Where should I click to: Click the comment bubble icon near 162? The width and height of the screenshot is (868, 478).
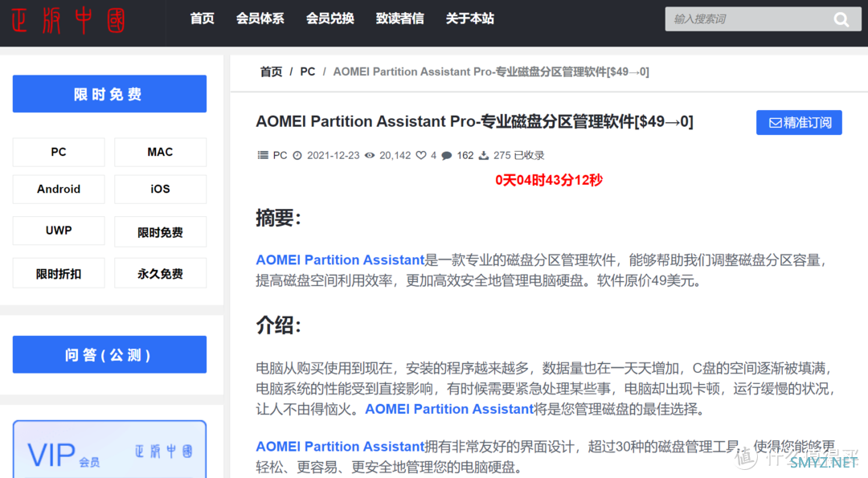[447, 156]
